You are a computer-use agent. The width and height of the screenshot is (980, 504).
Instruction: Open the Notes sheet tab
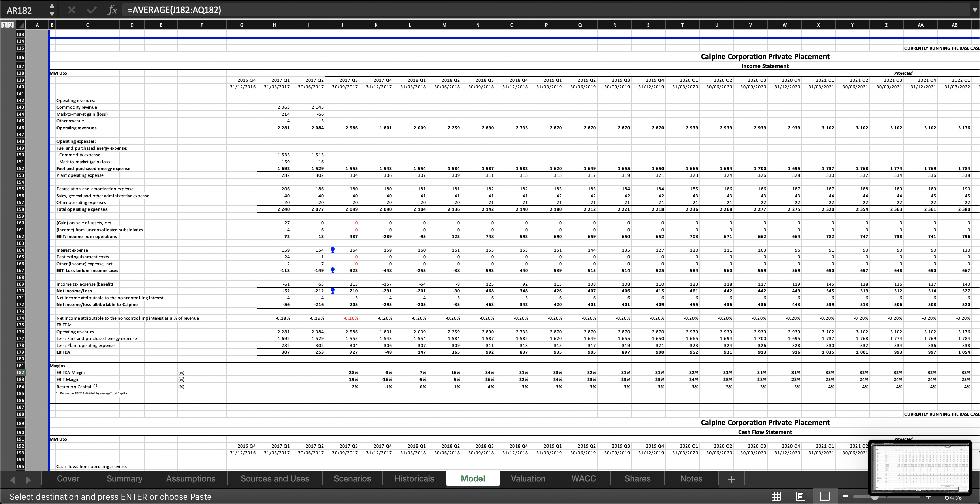pos(691,478)
